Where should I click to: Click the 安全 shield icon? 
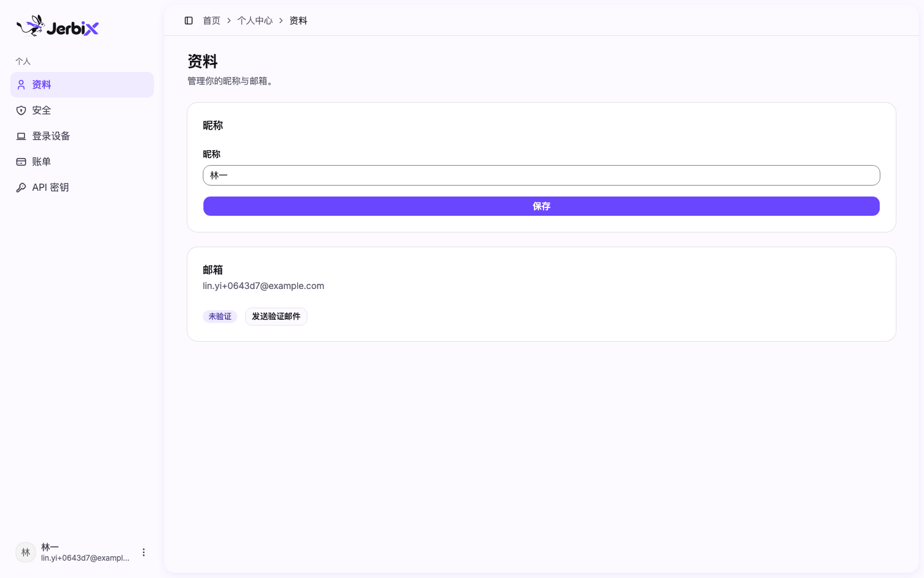[x=21, y=110]
